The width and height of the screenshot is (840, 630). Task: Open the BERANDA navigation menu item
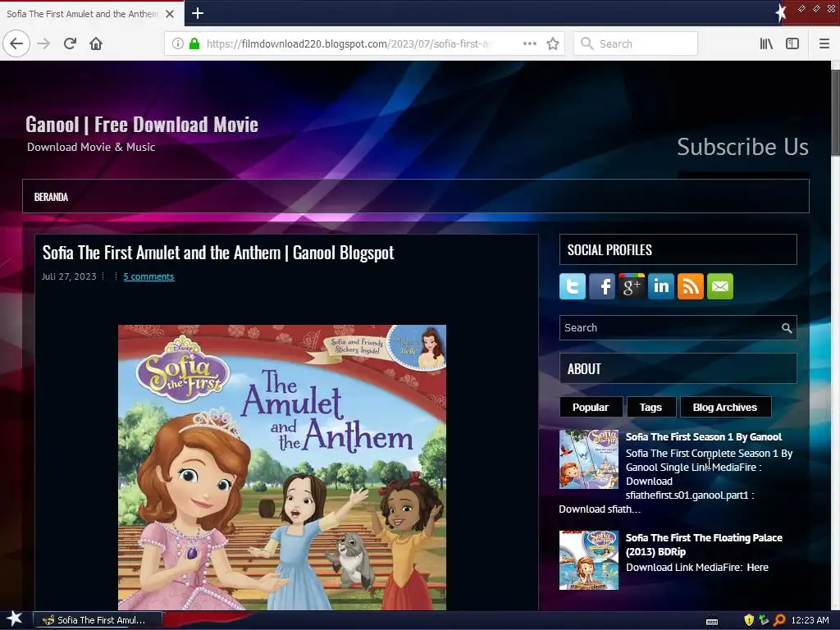coord(51,197)
